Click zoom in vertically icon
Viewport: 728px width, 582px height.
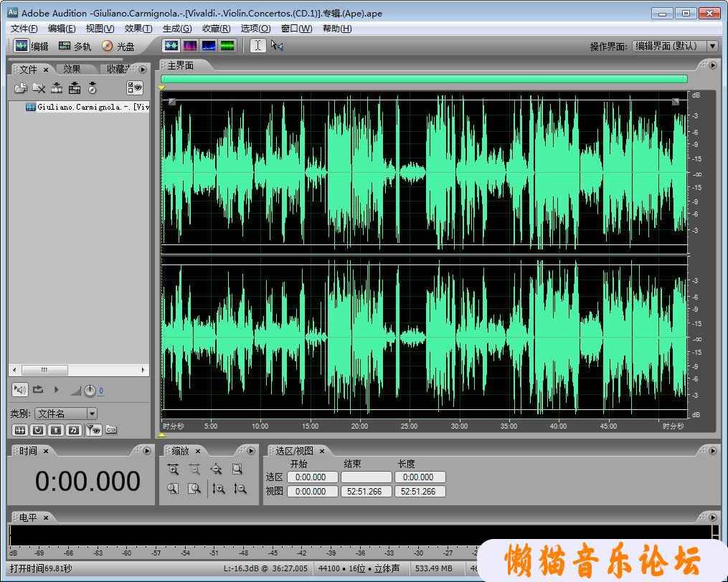coord(219,489)
